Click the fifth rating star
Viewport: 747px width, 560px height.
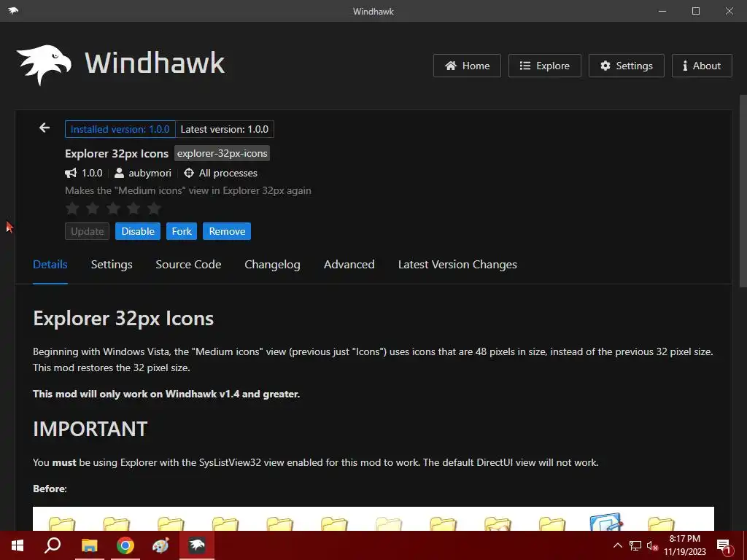[155, 208]
